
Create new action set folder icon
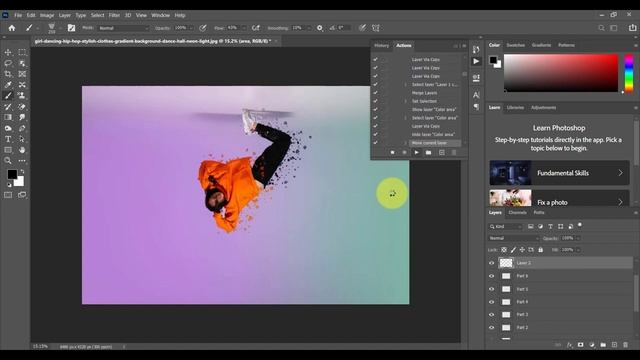[x=428, y=152]
